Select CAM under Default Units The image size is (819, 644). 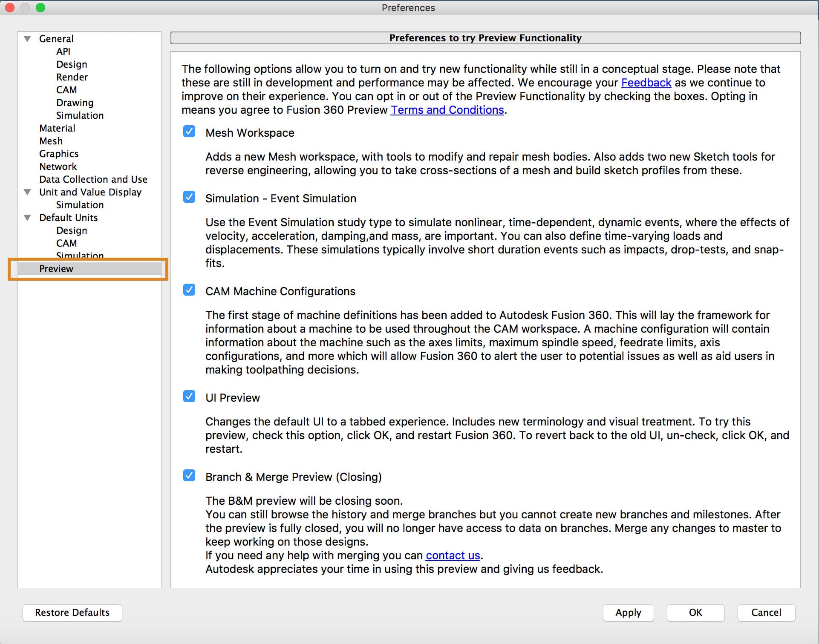(x=66, y=243)
